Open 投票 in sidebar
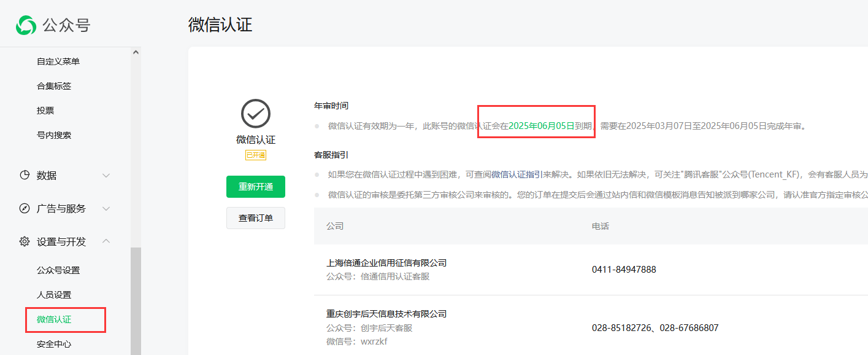The height and width of the screenshot is (355, 868). pos(45,111)
